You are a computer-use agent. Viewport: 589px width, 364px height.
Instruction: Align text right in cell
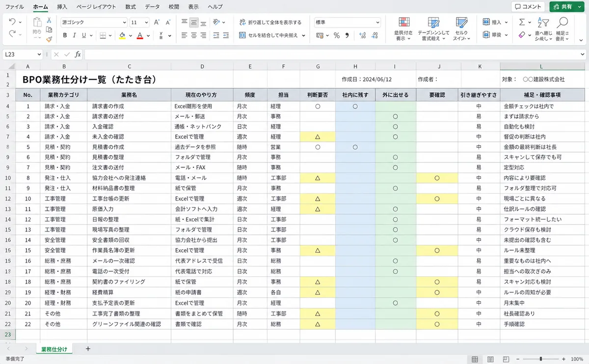(x=204, y=35)
